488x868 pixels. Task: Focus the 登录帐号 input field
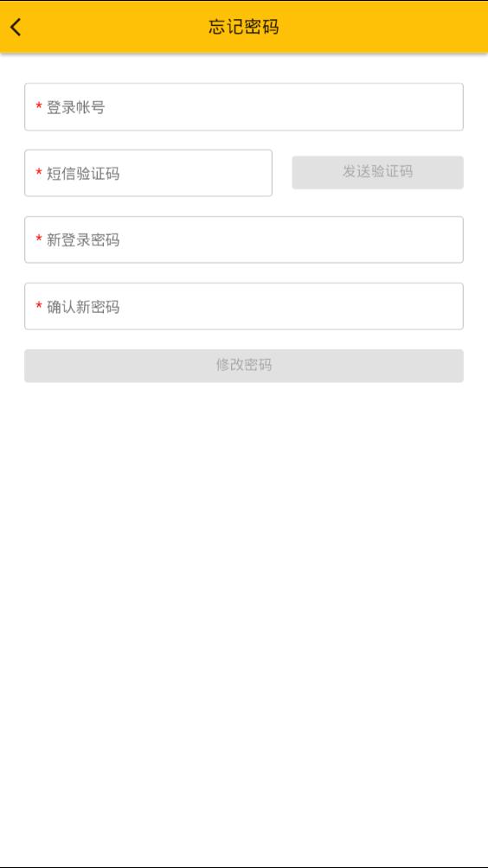(244, 107)
